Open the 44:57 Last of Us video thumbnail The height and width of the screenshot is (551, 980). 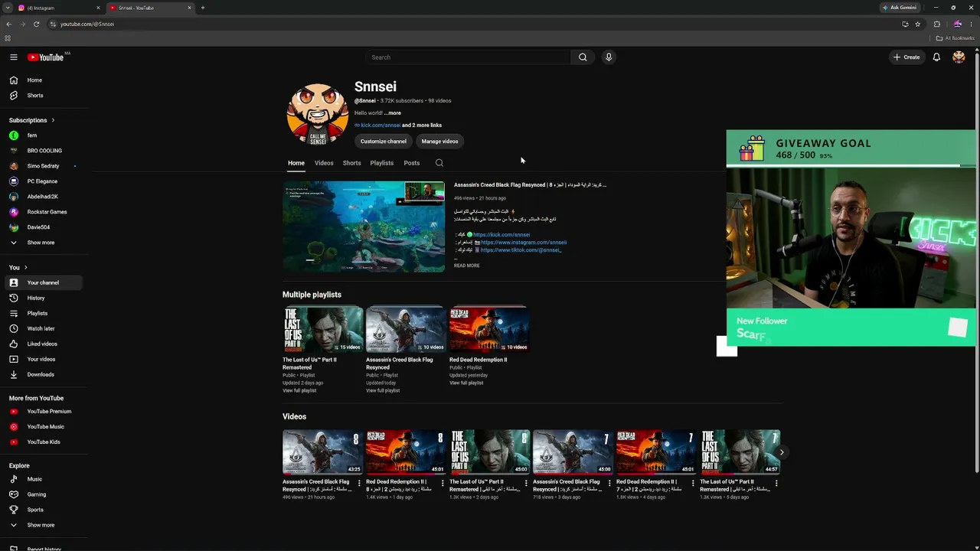(x=740, y=452)
